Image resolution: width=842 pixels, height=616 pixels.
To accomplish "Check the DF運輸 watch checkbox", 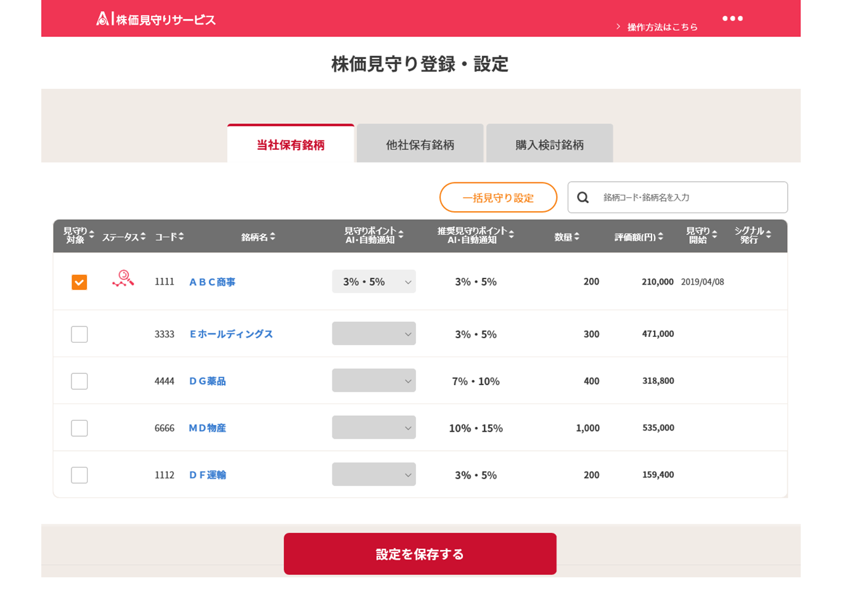I will (x=80, y=475).
